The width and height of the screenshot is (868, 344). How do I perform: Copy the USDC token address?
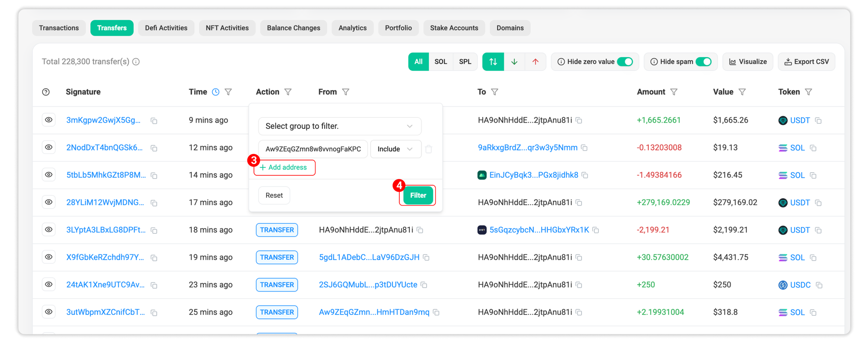click(x=819, y=285)
